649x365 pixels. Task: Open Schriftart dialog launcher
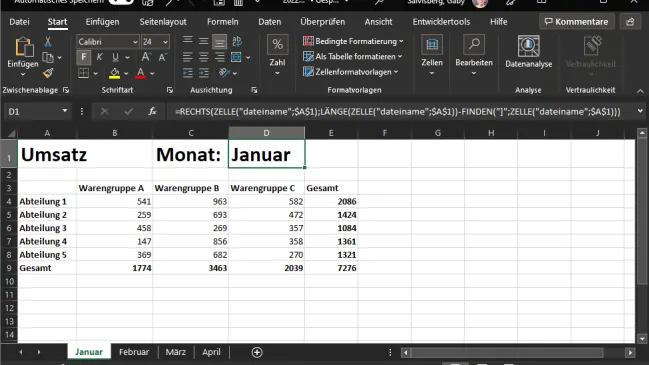click(x=170, y=90)
